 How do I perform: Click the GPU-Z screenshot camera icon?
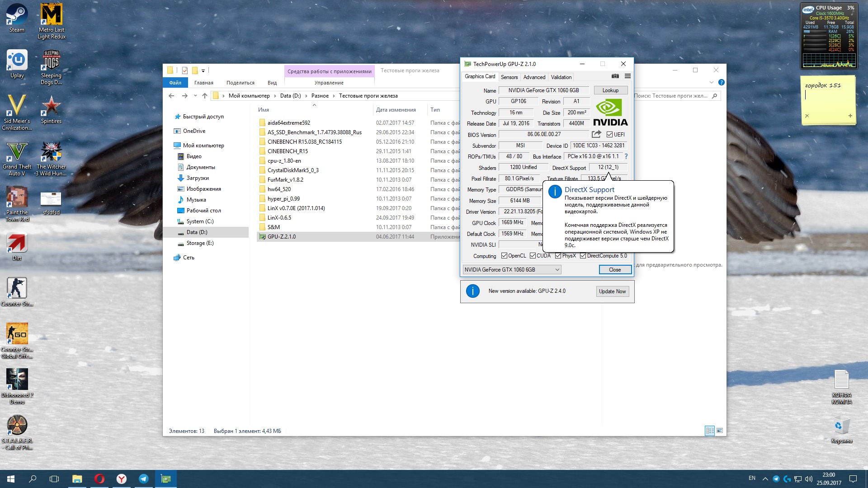tap(615, 76)
